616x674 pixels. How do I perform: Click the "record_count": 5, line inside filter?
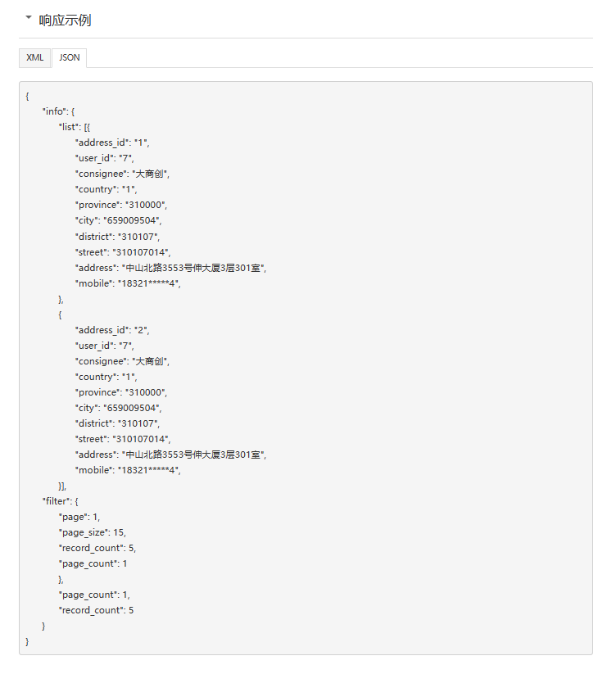[x=97, y=548]
